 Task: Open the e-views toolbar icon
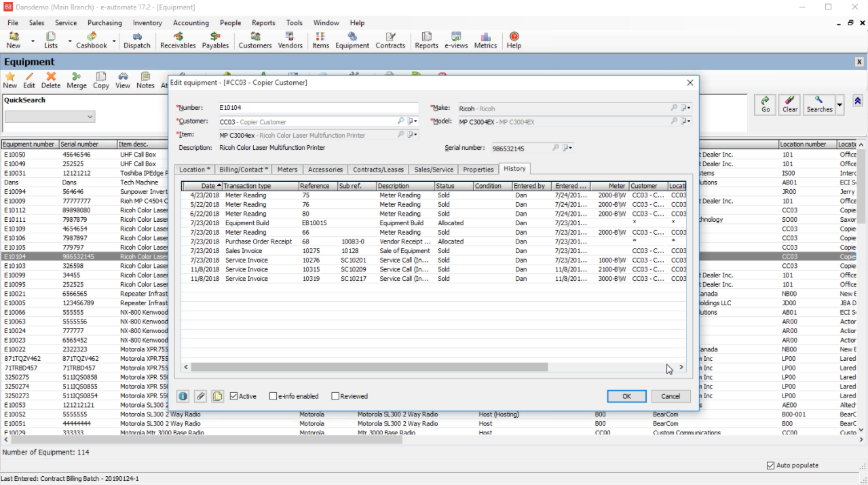(x=457, y=40)
